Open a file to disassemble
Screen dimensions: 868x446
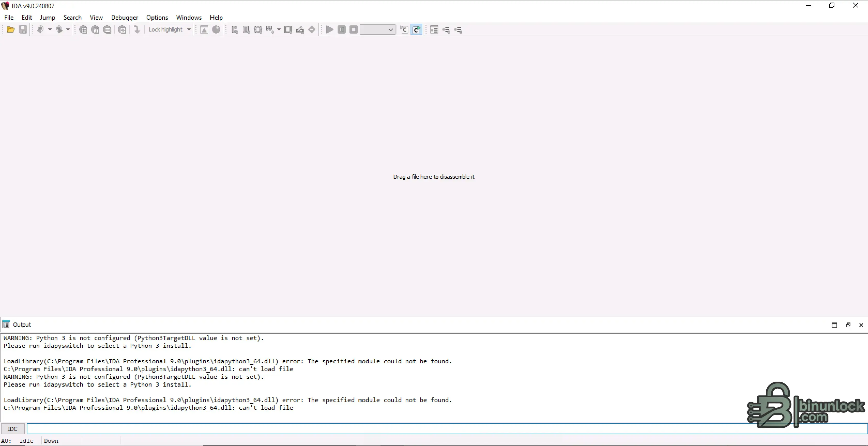pyautogui.click(x=10, y=30)
